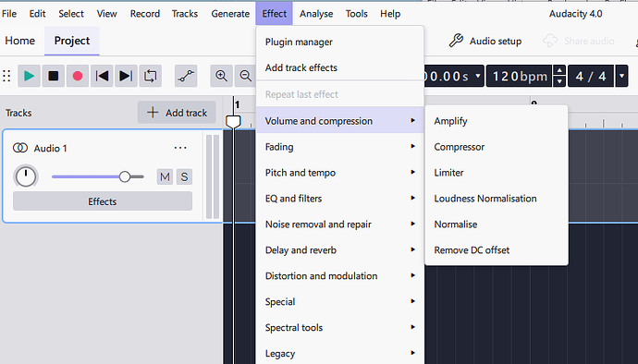Click the Audio setup label
This screenshot has height=364, width=638.
496,41
